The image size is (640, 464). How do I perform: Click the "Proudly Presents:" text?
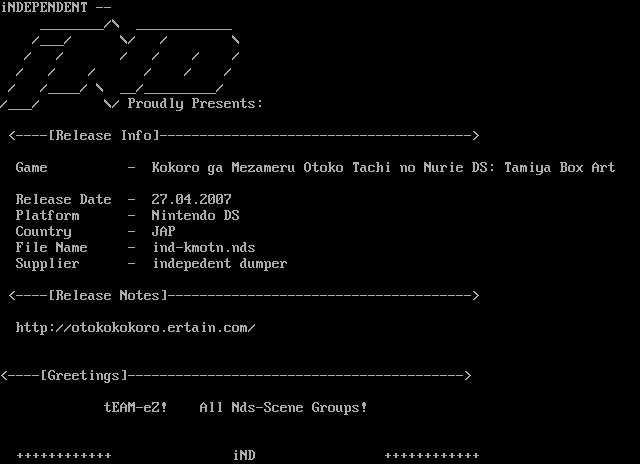pyautogui.click(x=195, y=104)
